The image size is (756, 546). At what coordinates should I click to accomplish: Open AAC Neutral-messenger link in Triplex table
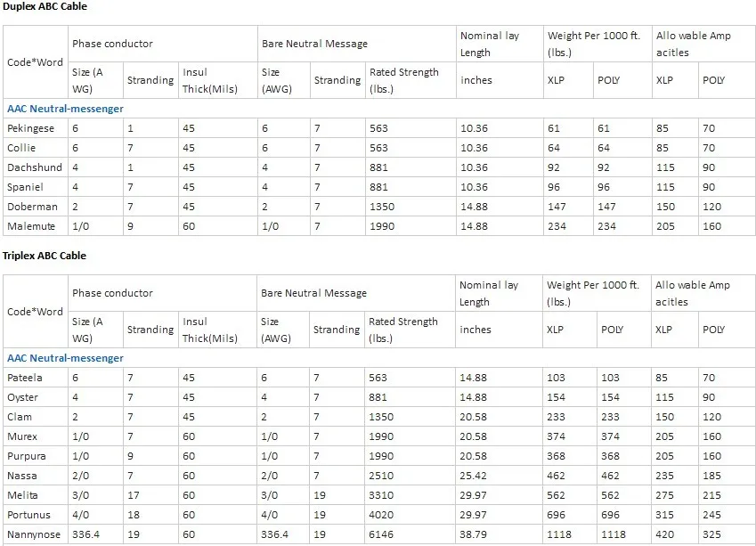(x=65, y=358)
